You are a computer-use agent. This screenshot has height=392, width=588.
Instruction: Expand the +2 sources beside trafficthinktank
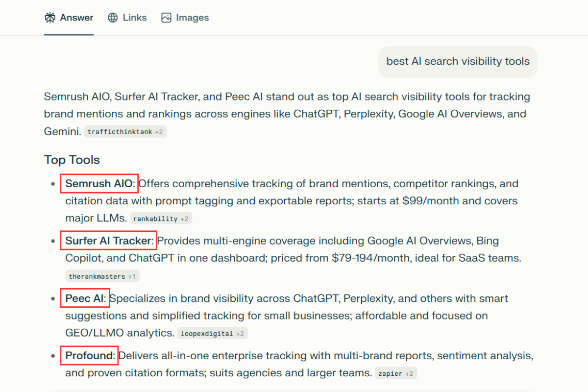[160, 131]
